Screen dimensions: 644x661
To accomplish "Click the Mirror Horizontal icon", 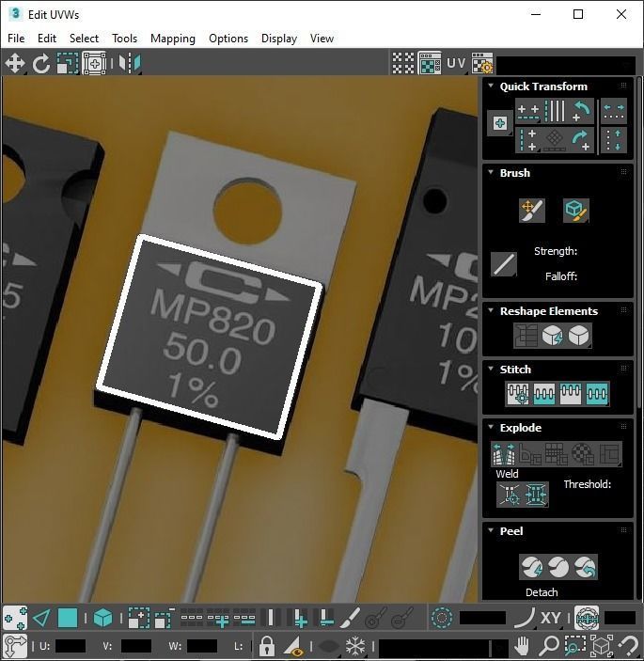I will click(x=130, y=63).
